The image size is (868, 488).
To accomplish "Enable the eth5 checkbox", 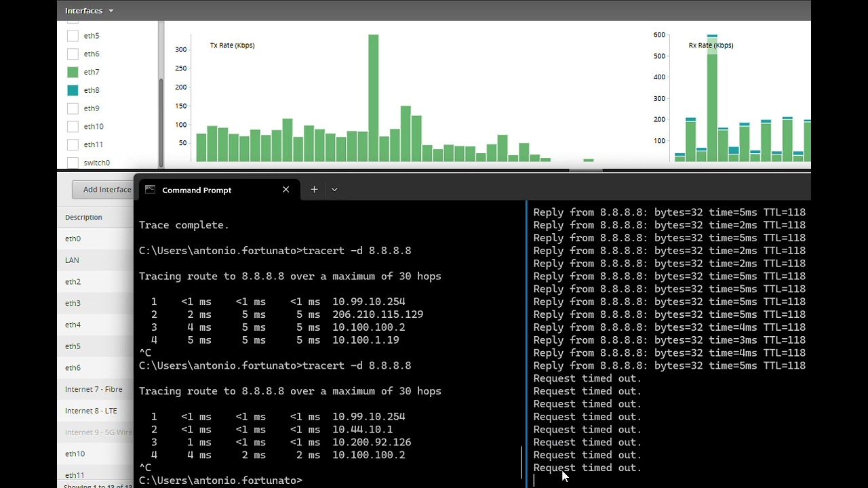I will click(x=73, y=36).
